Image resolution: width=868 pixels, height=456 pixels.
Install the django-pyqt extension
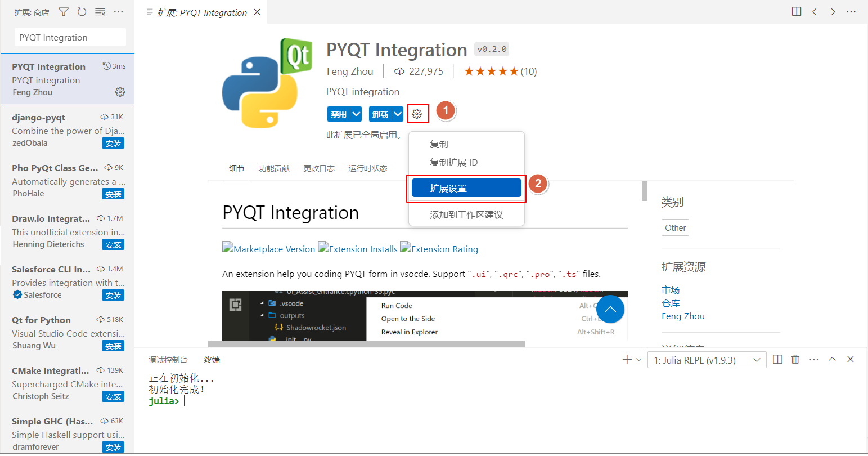tap(113, 144)
